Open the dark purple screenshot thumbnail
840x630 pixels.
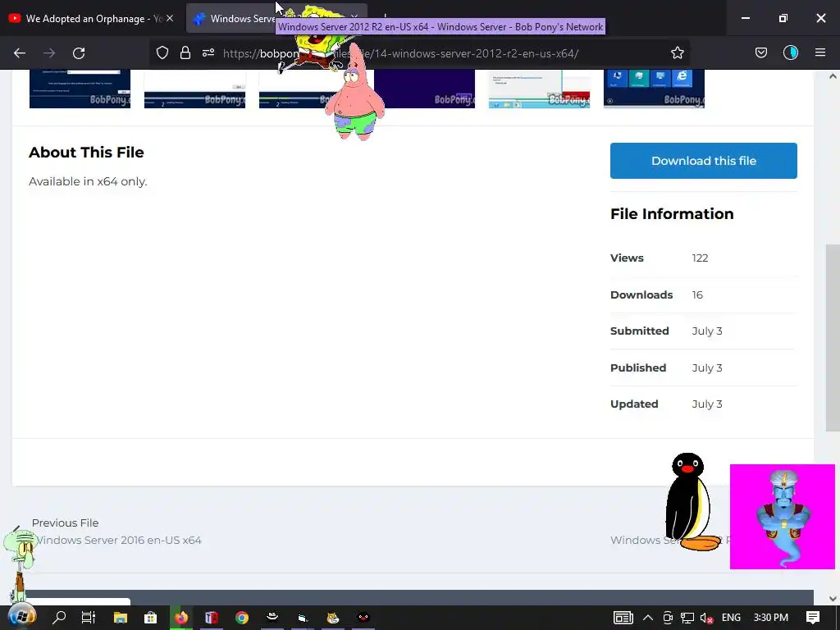point(425,89)
